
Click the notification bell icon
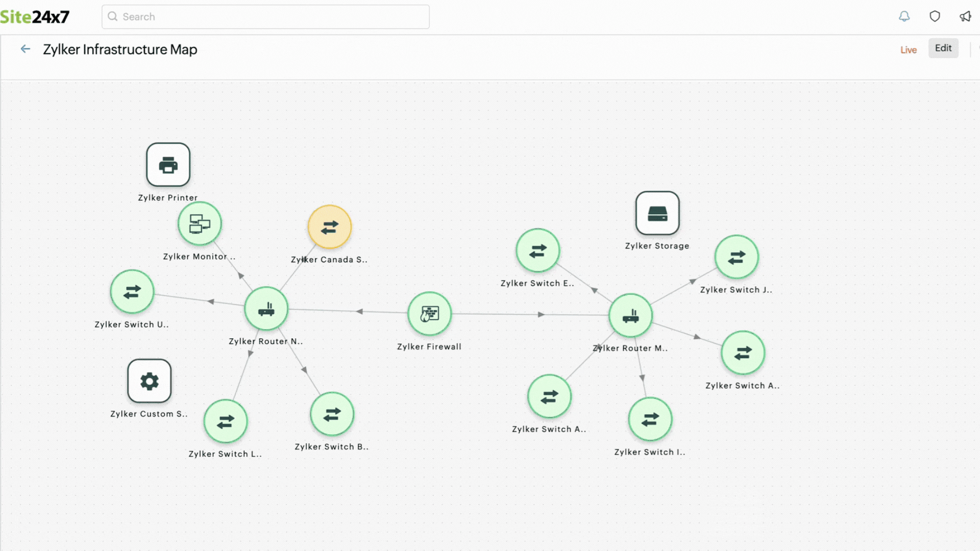point(904,15)
